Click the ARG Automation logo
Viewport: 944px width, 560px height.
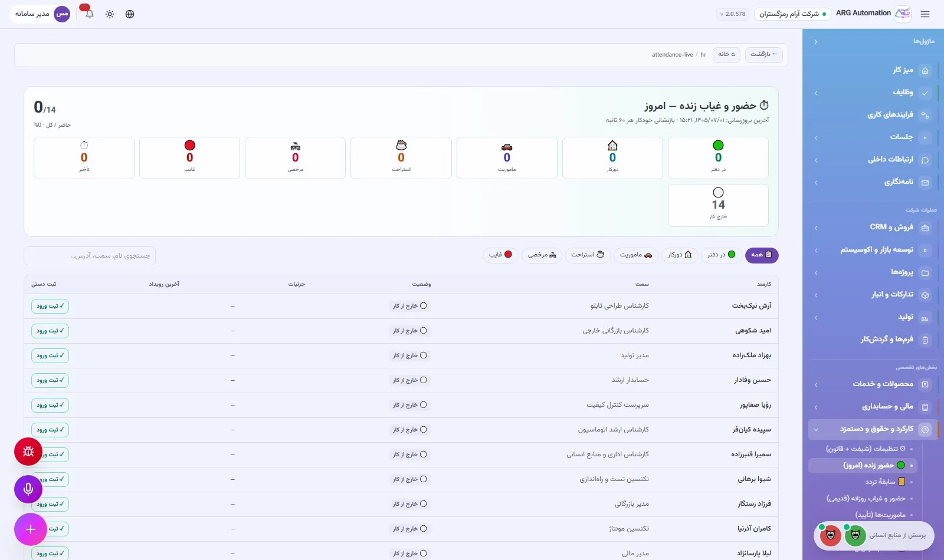point(903,14)
